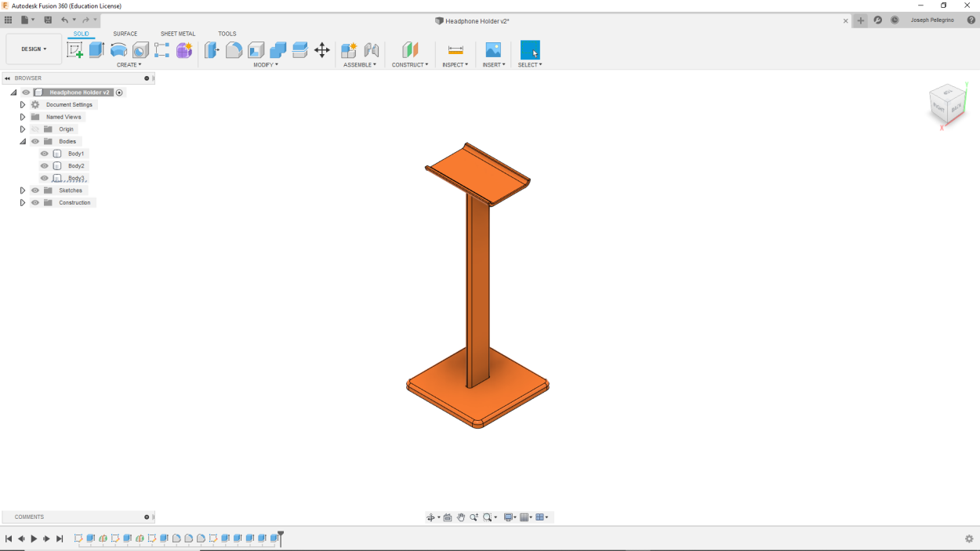Open the data panel grid icon
This screenshot has width=980, height=551.
8,20
